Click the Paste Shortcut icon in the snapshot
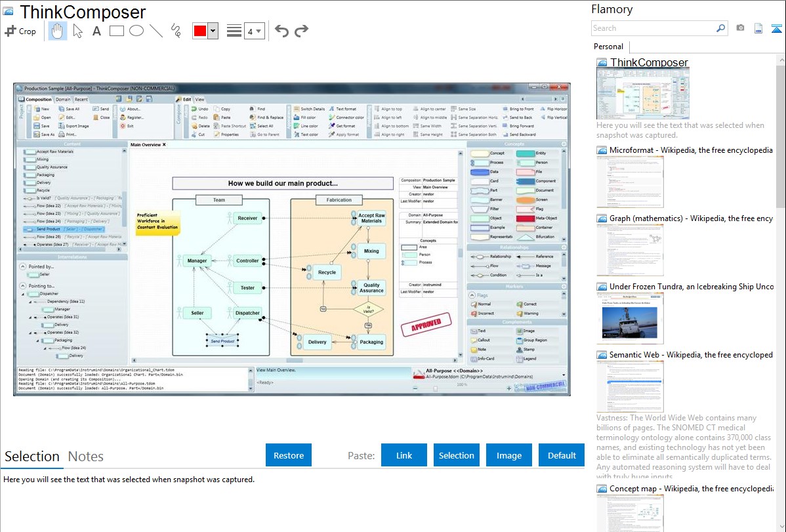This screenshot has width=786, height=532. (216, 126)
